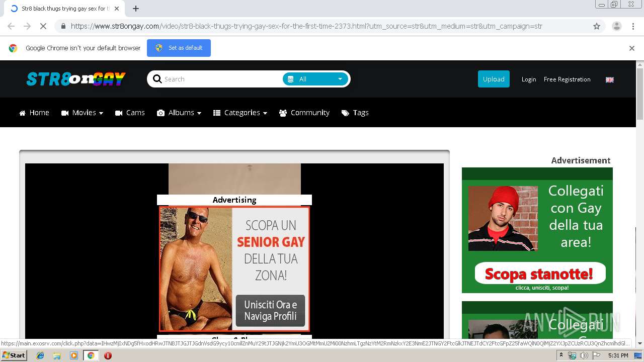Click the red Opera taskbar icon
This screenshot has width=644, height=362.
[108, 355]
